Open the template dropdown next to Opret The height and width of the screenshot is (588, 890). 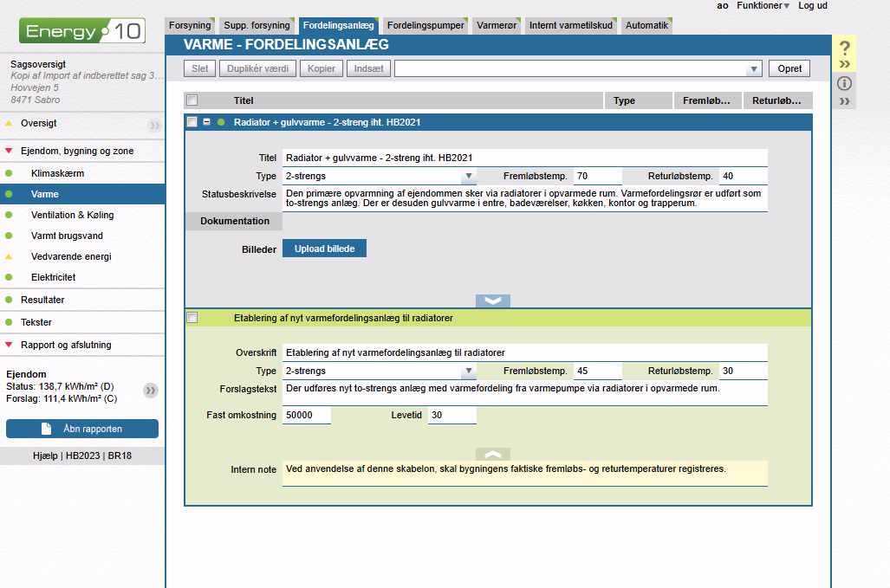click(754, 69)
